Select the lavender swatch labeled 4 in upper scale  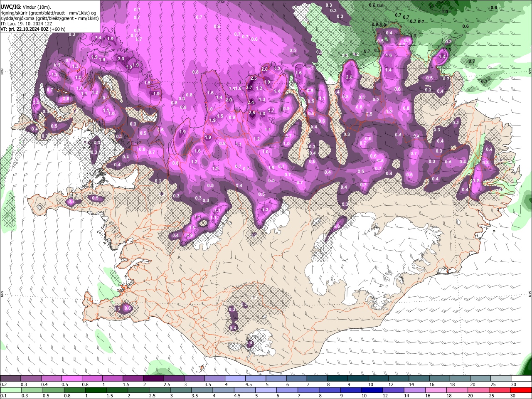pyautogui.click(x=235, y=379)
